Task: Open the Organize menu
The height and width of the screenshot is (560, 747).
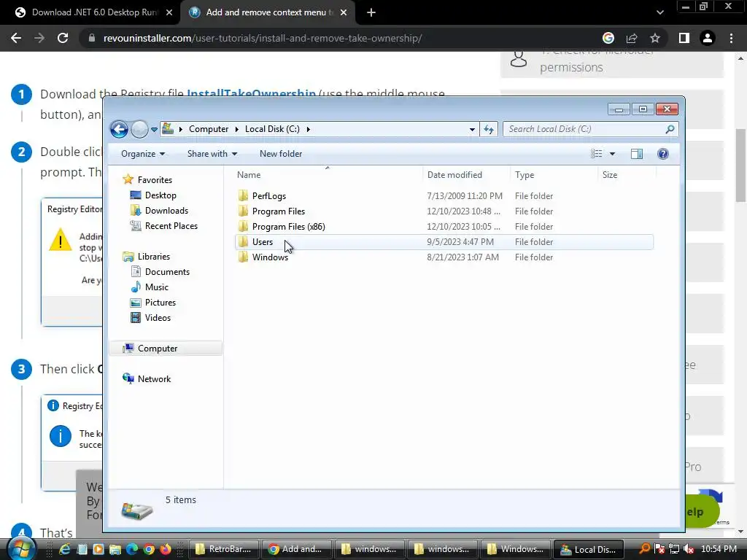Action: pyautogui.click(x=143, y=154)
